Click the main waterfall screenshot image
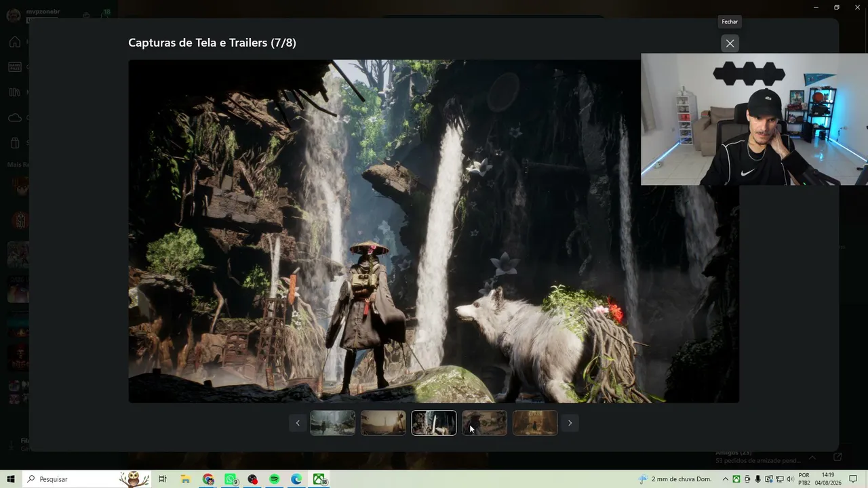 click(x=434, y=231)
